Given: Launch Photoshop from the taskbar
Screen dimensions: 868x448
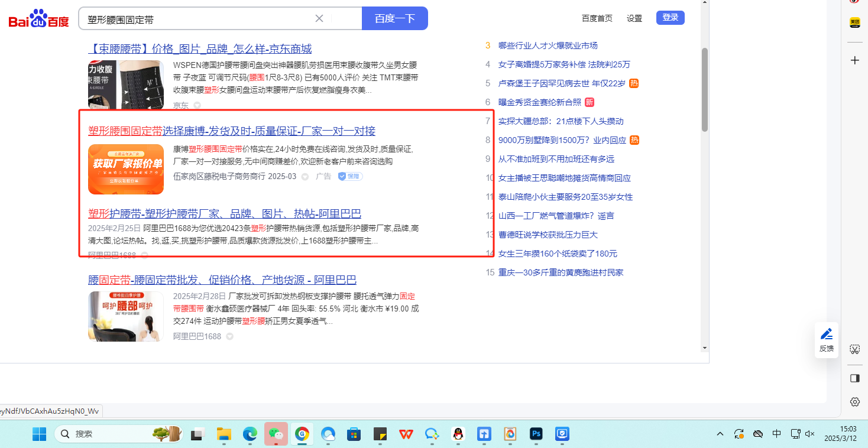Looking at the screenshot, I should point(536,434).
